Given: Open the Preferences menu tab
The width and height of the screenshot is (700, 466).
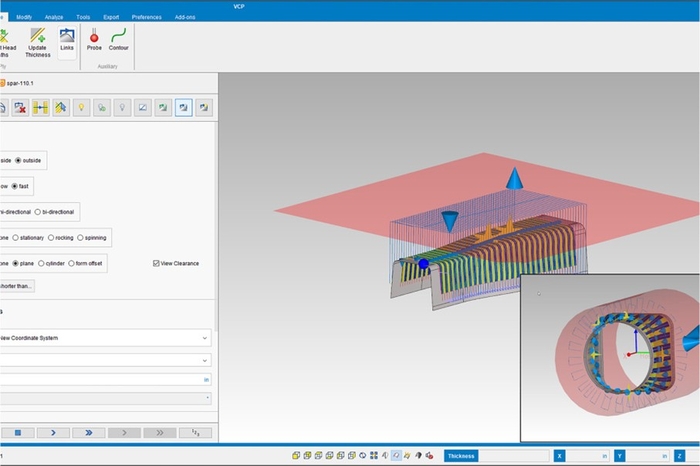Looking at the screenshot, I should [x=146, y=17].
